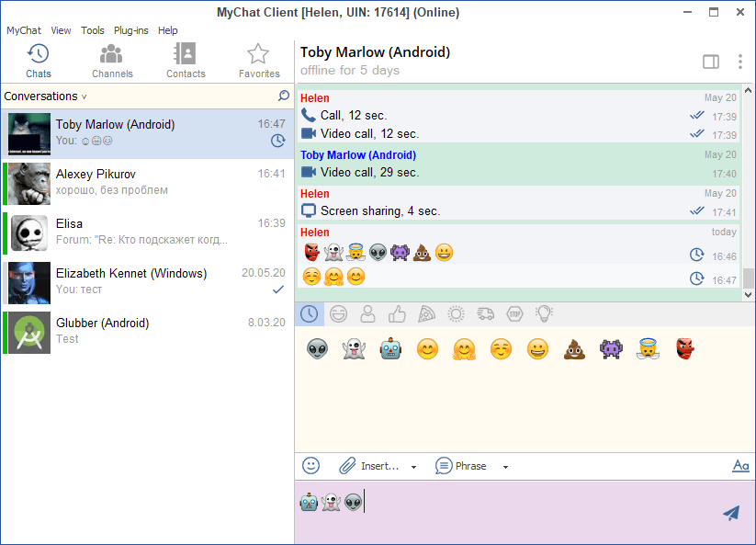Open the Chats section
This screenshot has height=545, width=756.
(38, 61)
